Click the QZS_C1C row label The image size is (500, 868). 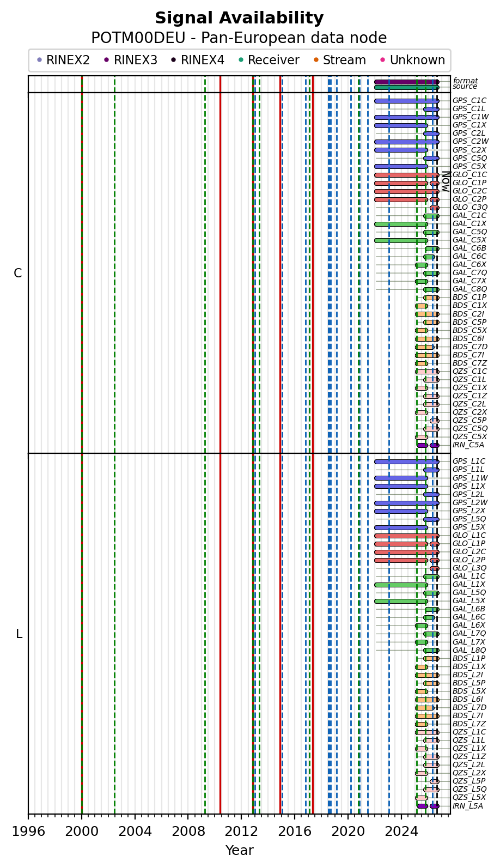click(x=470, y=372)
